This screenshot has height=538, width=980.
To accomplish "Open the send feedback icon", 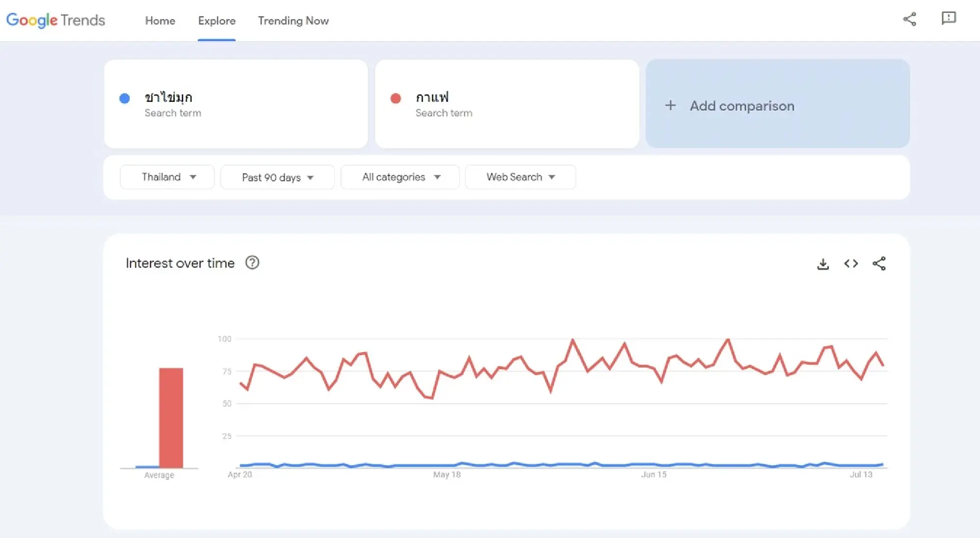I will (x=949, y=19).
